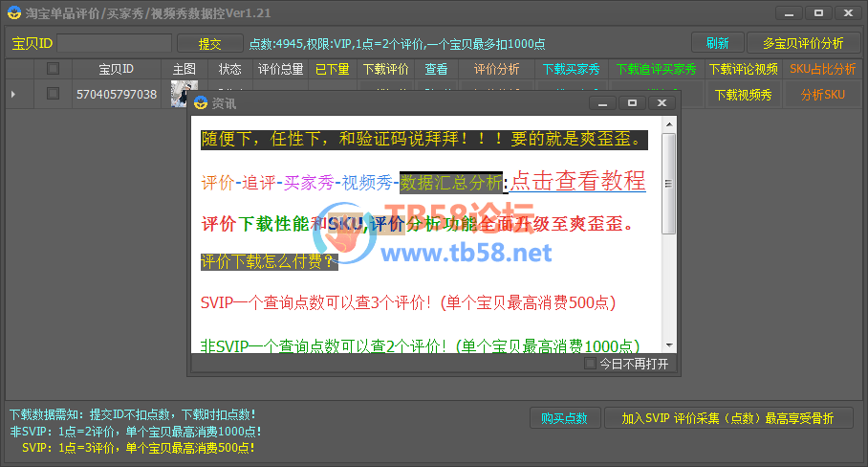Image resolution: width=868 pixels, height=467 pixels.
Task: Click 评价下载怎么付费？ heading in popup
Action: click(x=269, y=261)
